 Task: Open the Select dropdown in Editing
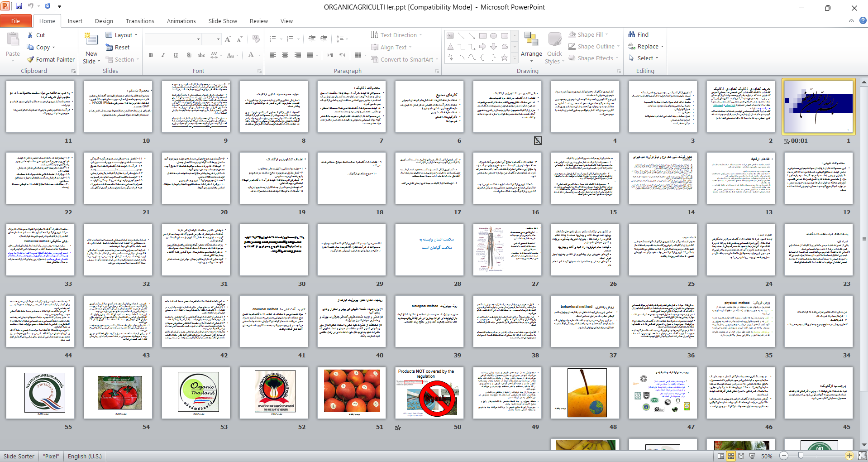click(643, 58)
